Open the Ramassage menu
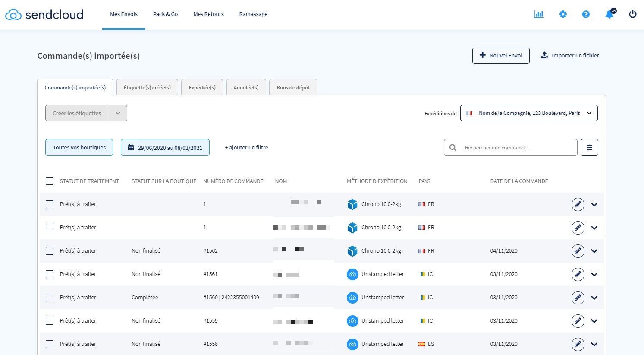644x355 pixels. point(253,14)
